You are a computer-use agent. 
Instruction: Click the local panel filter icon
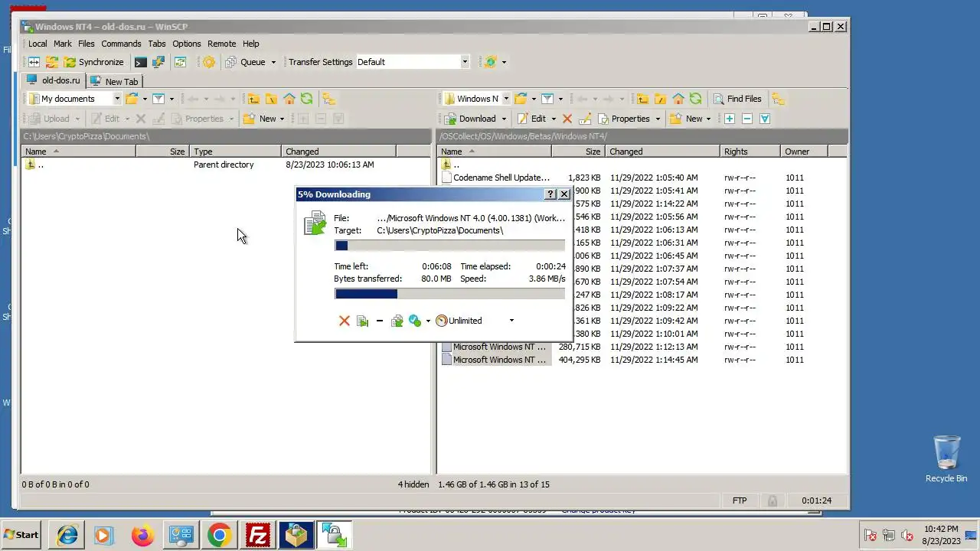tap(158, 99)
